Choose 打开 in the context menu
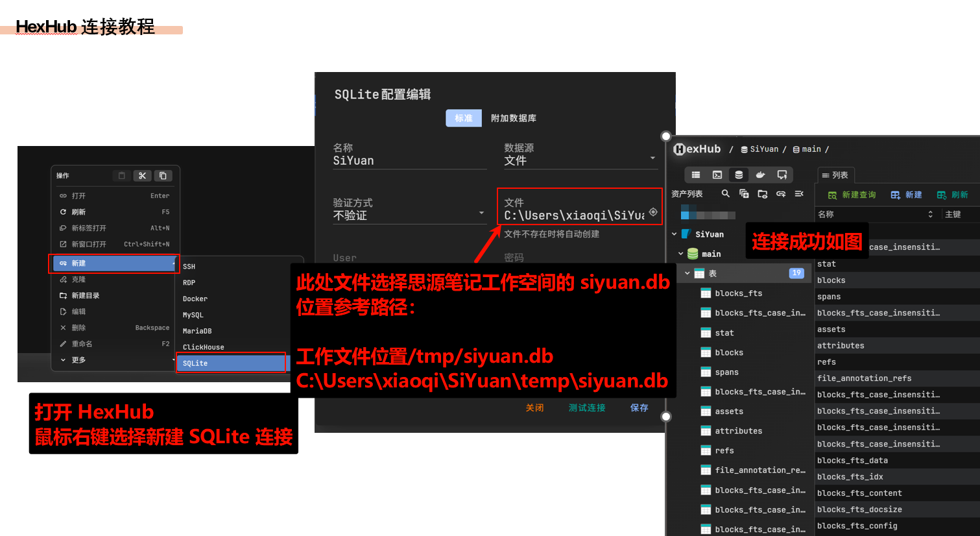 [115, 196]
